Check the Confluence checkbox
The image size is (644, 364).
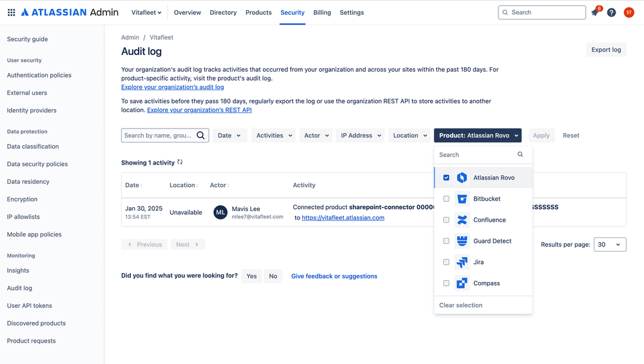446,219
